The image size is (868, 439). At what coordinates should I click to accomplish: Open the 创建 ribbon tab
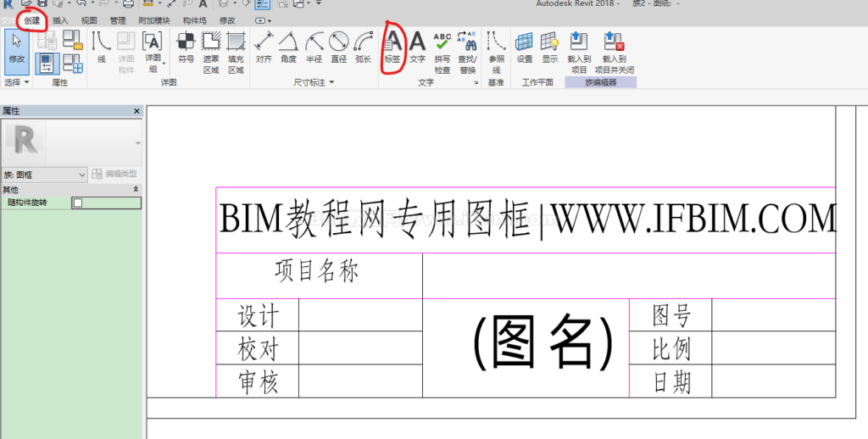[31, 19]
